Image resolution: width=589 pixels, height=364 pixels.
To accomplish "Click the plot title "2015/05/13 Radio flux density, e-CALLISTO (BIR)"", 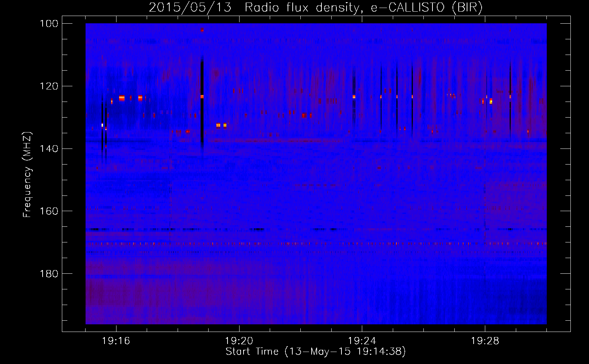I will coord(316,8).
